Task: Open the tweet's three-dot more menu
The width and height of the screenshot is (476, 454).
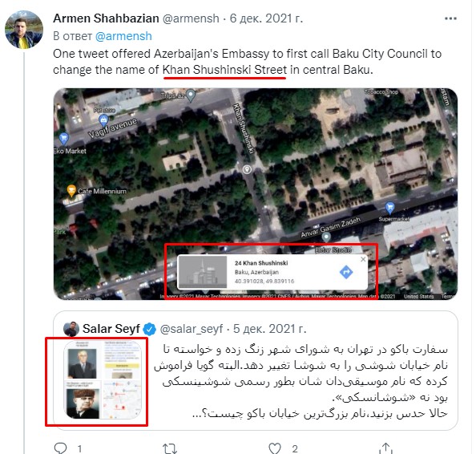Action: pos(450,18)
